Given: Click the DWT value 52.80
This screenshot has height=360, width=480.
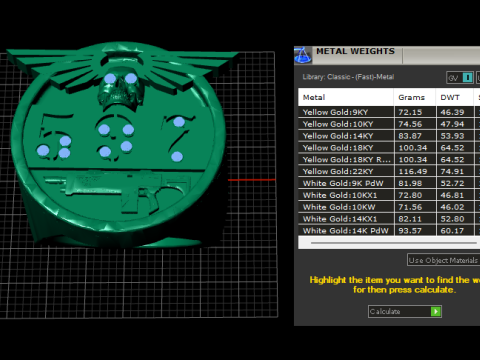Looking at the screenshot, I should [452, 219].
